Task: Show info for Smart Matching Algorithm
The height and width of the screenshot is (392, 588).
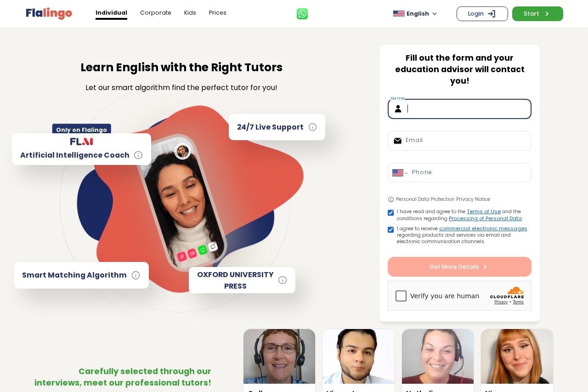Action: click(x=136, y=275)
